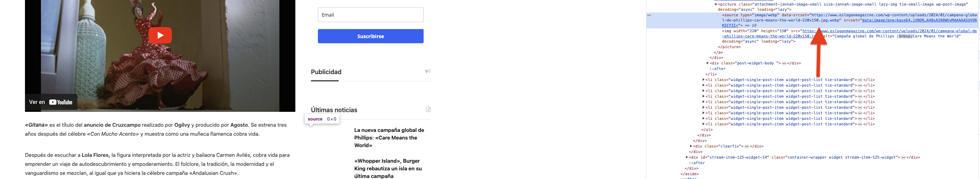Click ellipsis badge inside post-widget-body div
The height and width of the screenshot is (179, 980).
tap(784, 63)
